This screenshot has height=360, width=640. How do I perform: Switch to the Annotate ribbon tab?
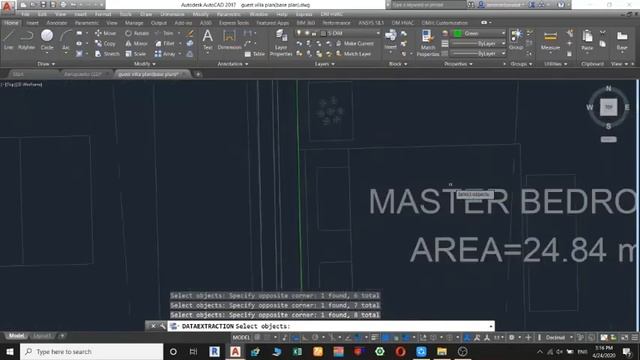tap(57, 23)
